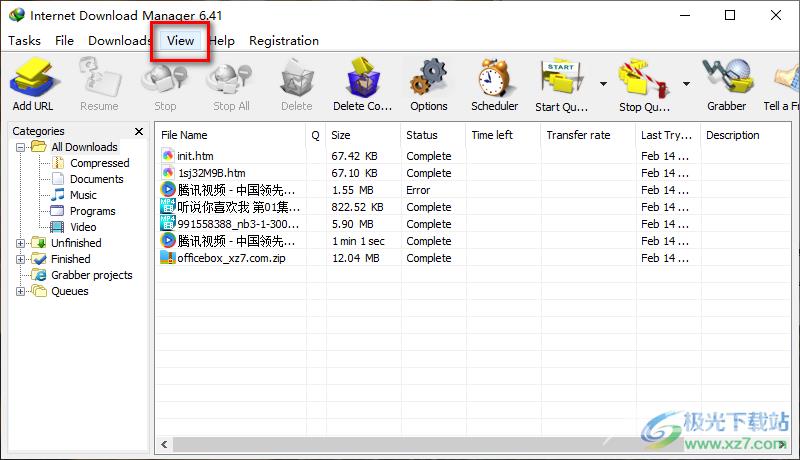Click the horizontal scrollbar left arrow

click(x=164, y=444)
